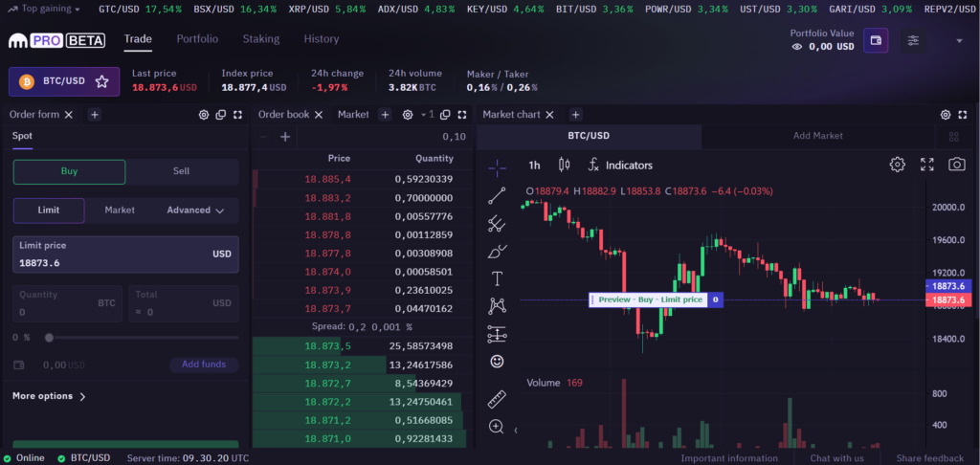Switch to the Market tab beside Order book
This screenshot has height=465, width=980.
click(353, 115)
